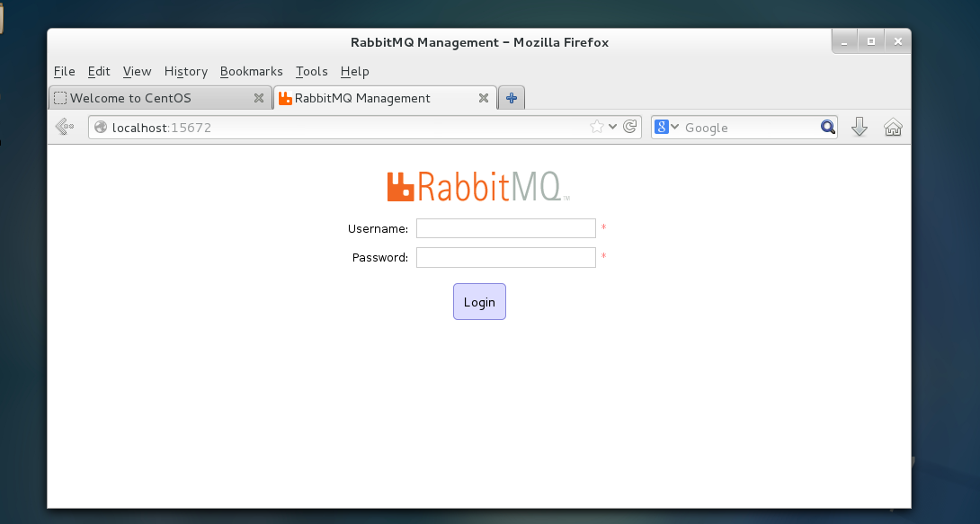The width and height of the screenshot is (980, 524).
Task: Maximize the Firefox window
Action: tap(871, 42)
